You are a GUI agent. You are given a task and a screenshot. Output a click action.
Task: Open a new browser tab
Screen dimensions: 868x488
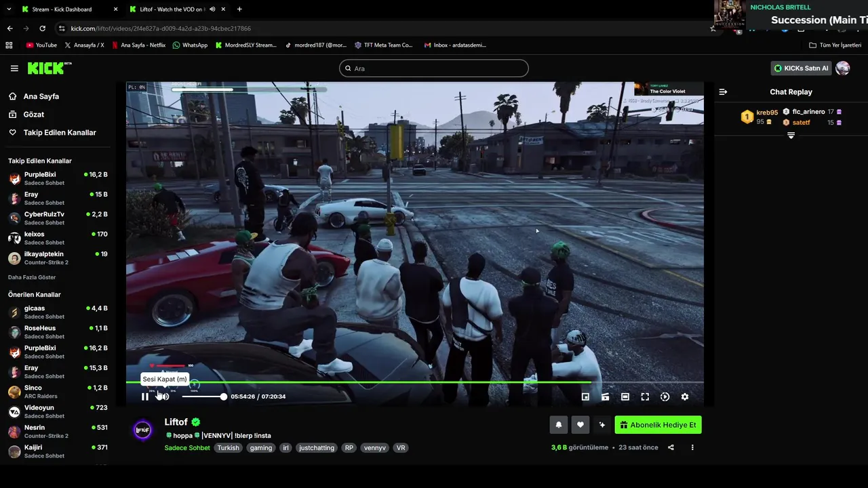coord(239,9)
